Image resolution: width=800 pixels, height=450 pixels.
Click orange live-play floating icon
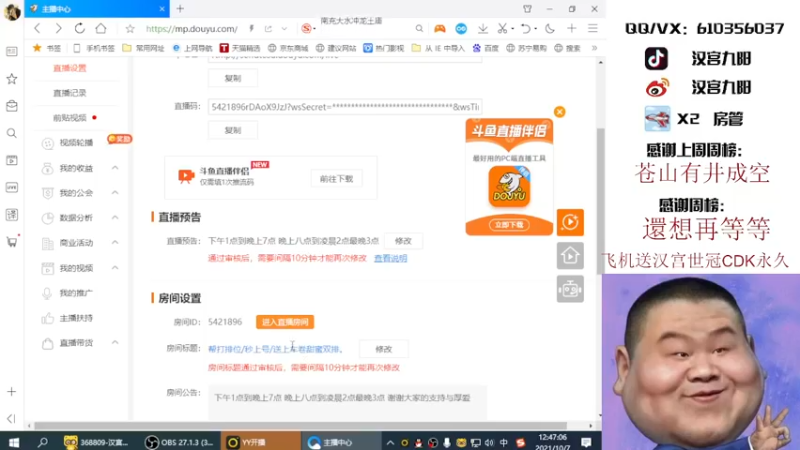click(570, 222)
